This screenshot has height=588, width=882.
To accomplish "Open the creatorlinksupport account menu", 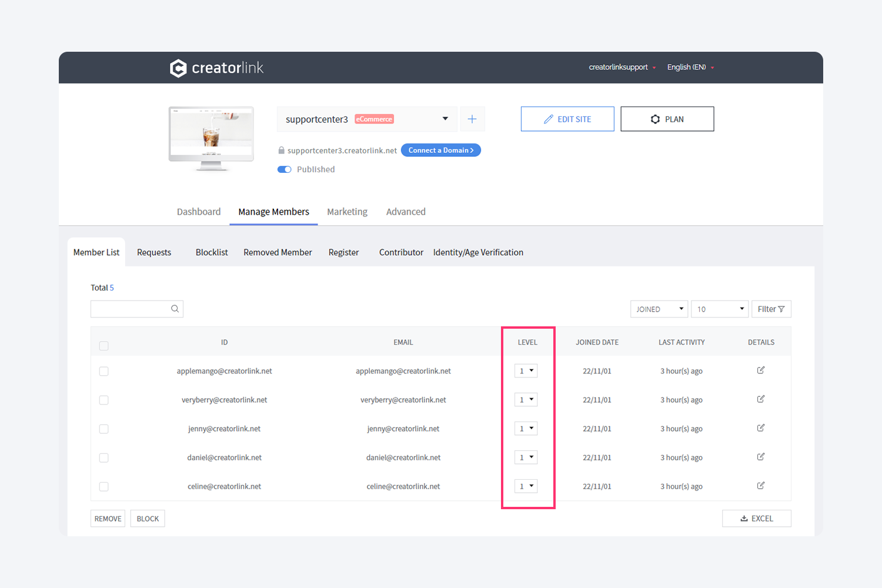I will click(x=622, y=67).
